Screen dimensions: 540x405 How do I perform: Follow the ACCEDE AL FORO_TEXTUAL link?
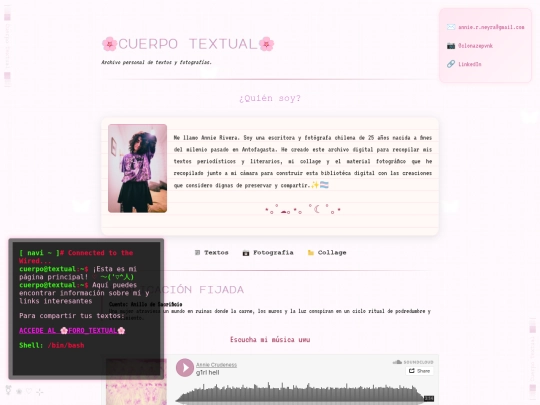[x=72, y=331]
